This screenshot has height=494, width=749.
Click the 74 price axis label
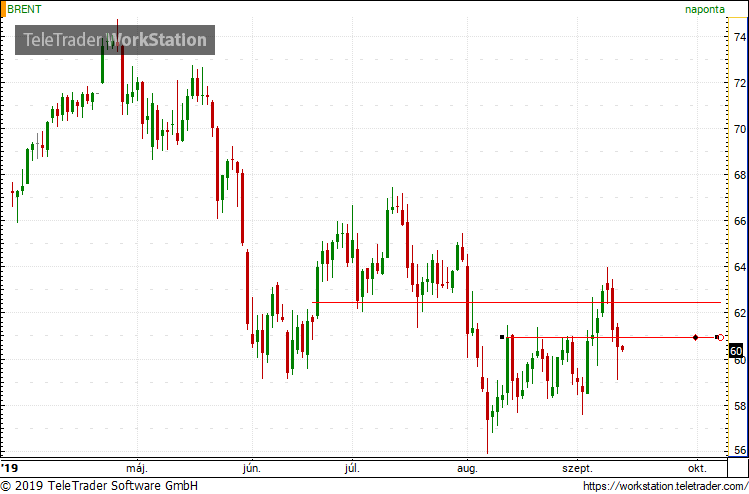[740, 37]
